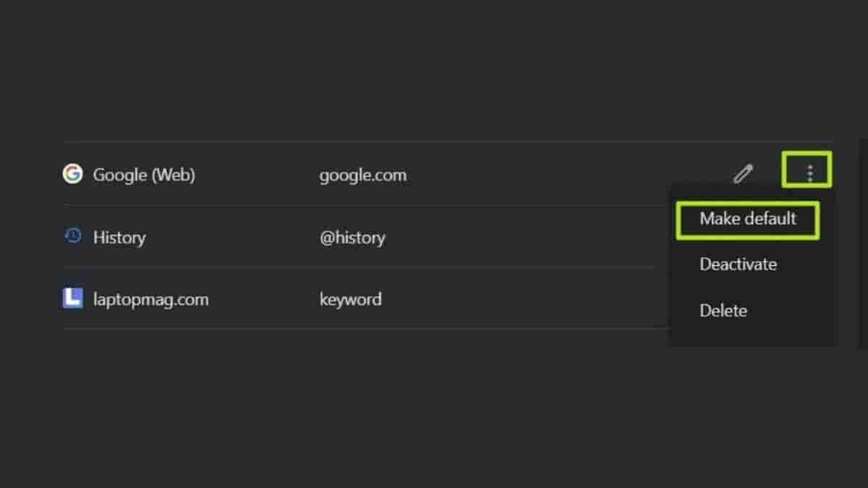The width and height of the screenshot is (868, 488).
Task: Click the google.com shortcut text
Action: pyautogui.click(x=363, y=175)
